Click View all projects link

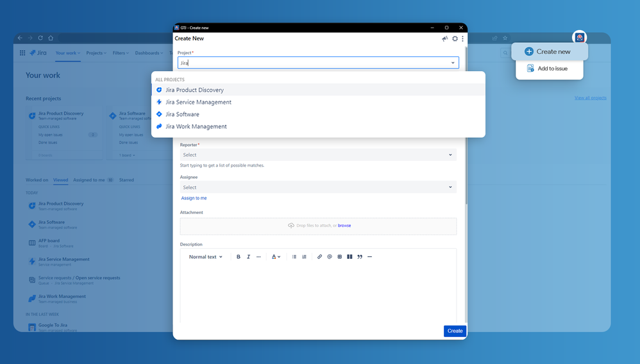pyautogui.click(x=590, y=98)
